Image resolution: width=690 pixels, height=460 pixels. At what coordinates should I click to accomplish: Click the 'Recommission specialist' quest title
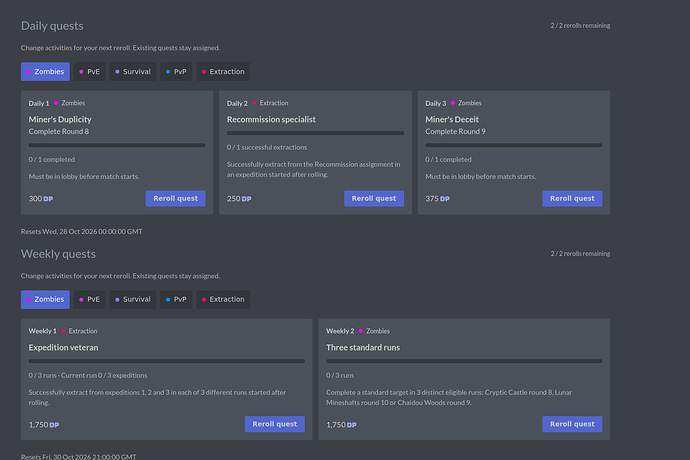pos(272,119)
